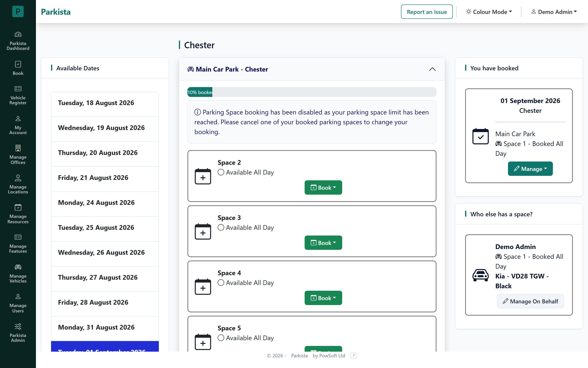Click the 01 September 2026 booking title
Image resolution: width=588 pixels, height=368 pixels.
(530, 101)
